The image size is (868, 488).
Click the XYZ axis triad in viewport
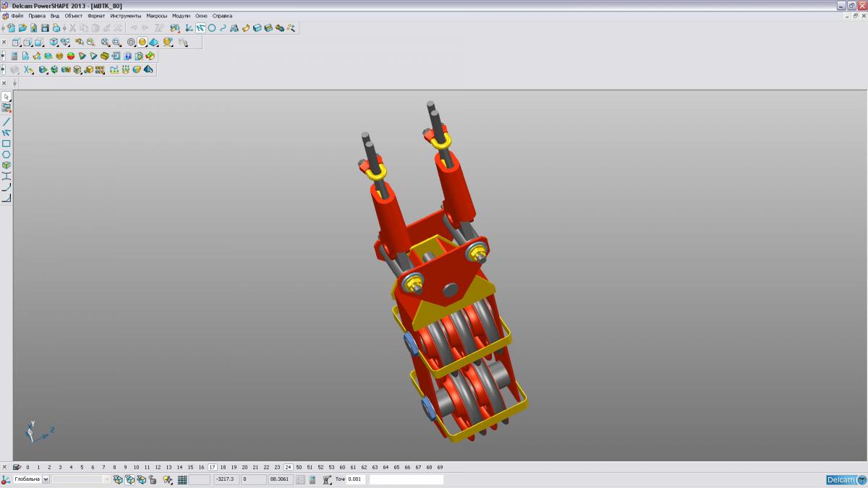click(x=38, y=432)
